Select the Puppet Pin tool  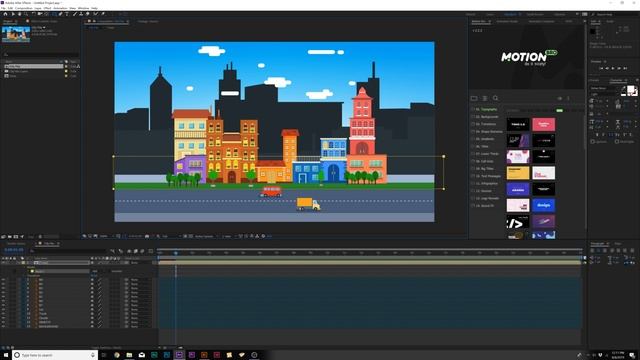(x=102, y=13)
